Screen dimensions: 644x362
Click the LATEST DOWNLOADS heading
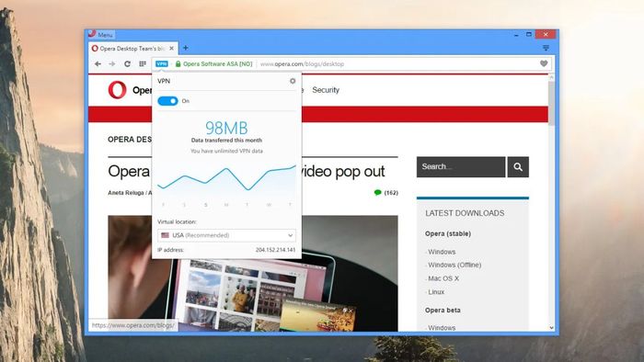[465, 213]
